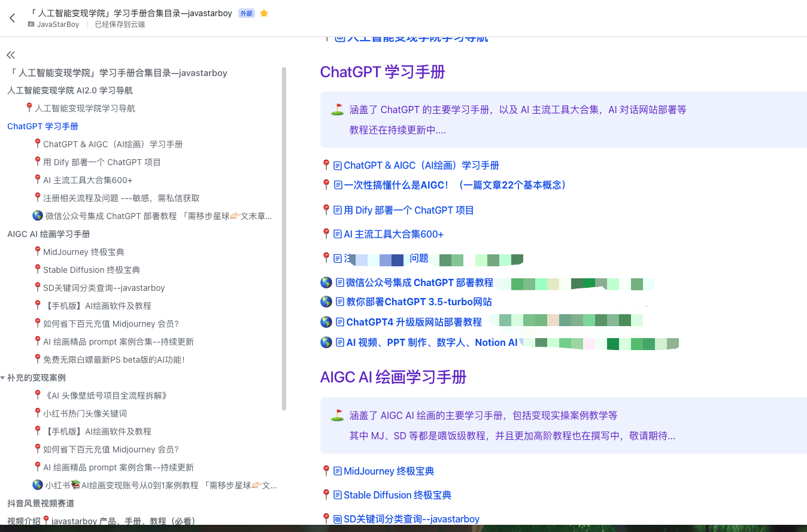This screenshot has width=807, height=532.
Task: Select outline item 视频介绍 javastarboy 产品、手册、教程
Action: pos(102,521)
